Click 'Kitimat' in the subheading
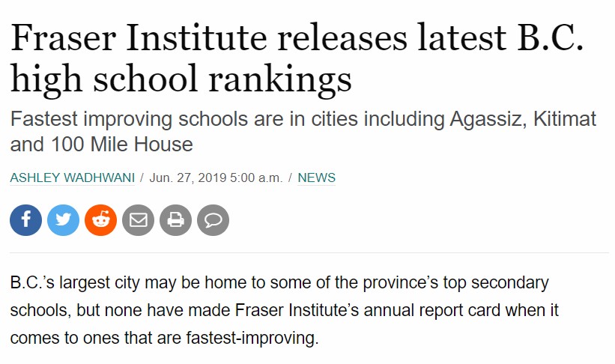The height and width of the screenshot is (364, 615). [565, 119]
